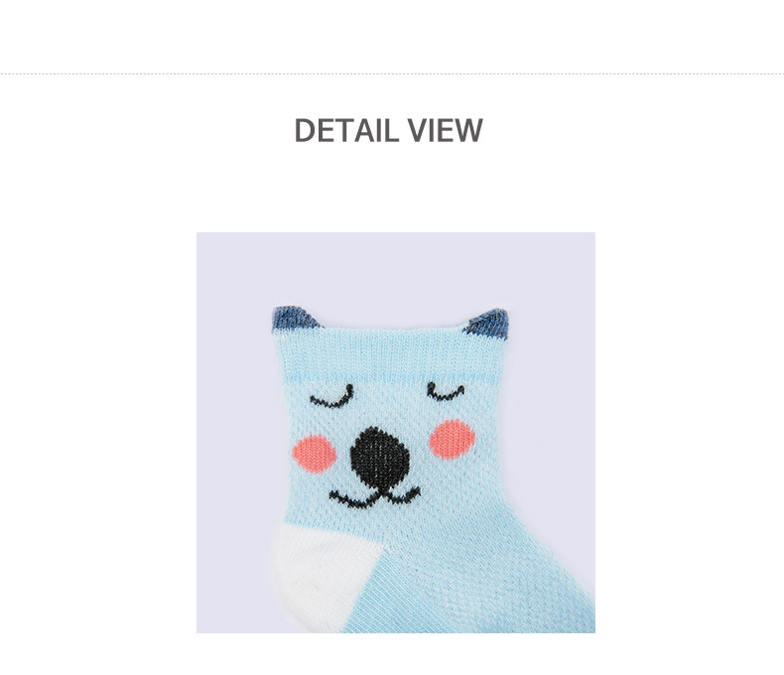Click blank white space left of product photo
784x675 pixels.
tap(98, 433)
